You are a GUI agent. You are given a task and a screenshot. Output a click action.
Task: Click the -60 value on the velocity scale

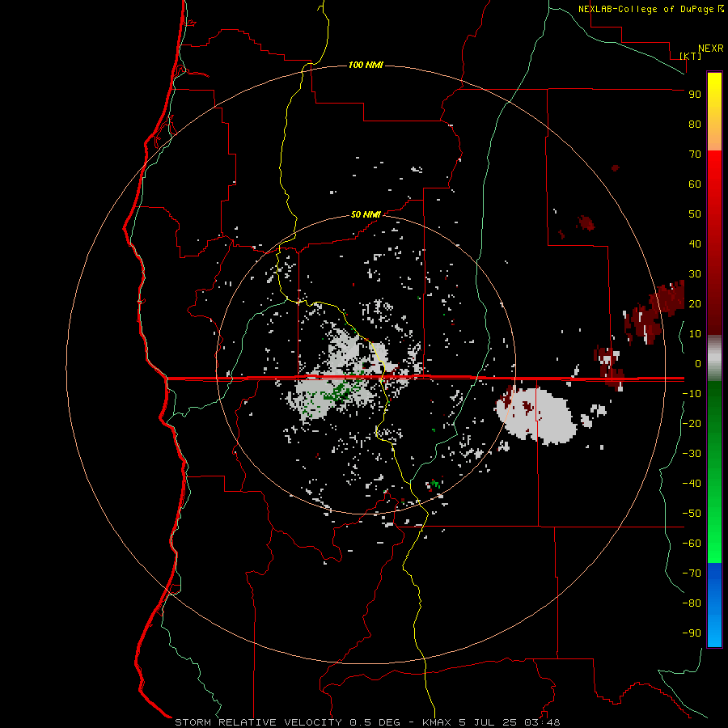(x=692, y=544)
